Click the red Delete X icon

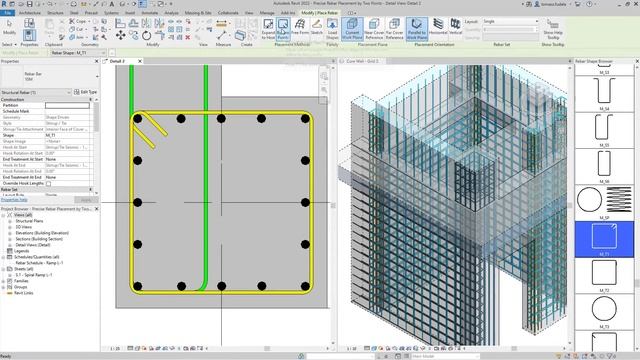coord(188,37)
